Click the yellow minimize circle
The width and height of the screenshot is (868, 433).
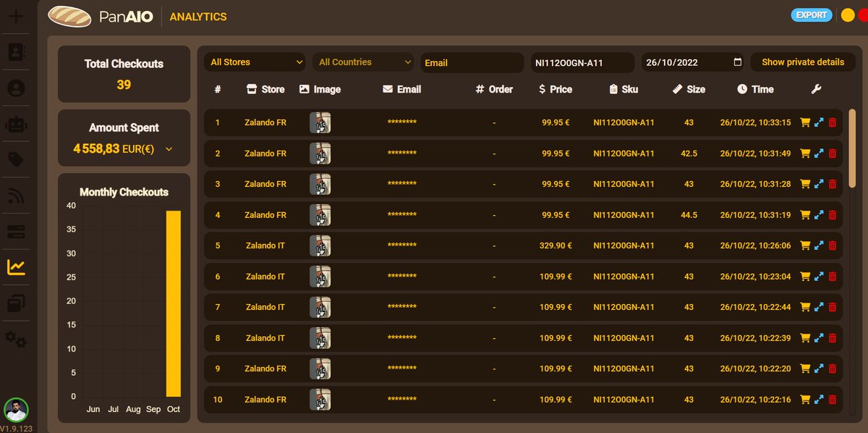pos(848,15)
